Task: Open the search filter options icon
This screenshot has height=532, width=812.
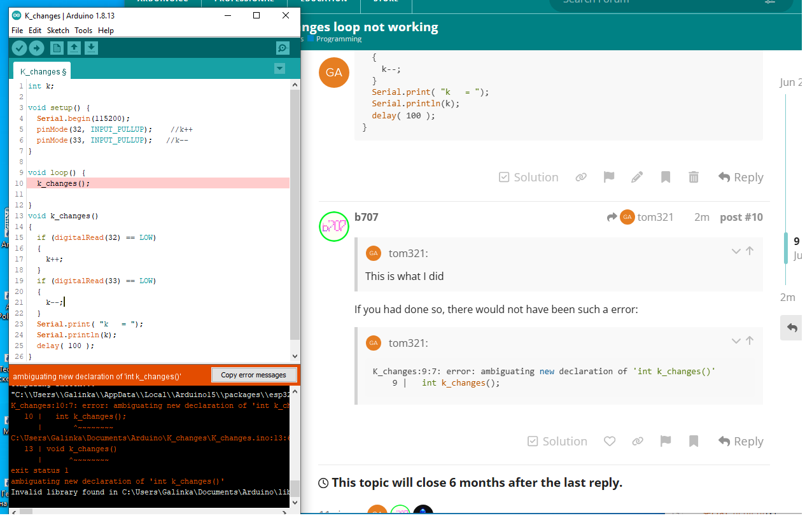Action: [770, 2]
